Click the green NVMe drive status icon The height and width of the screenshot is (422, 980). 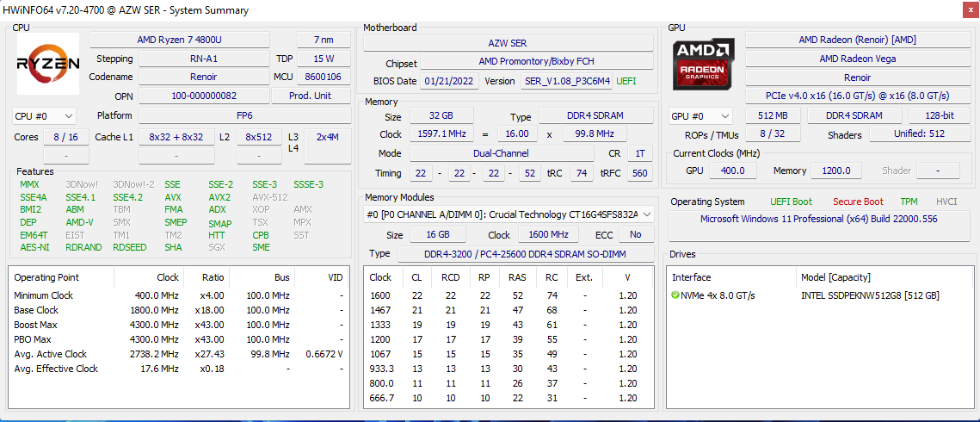tap(675, 295)
